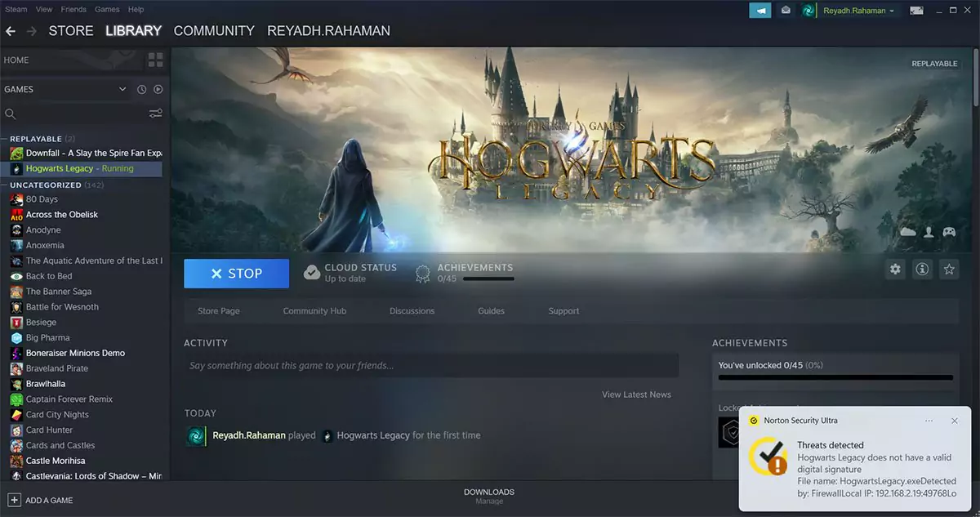This screenshot has height=517, width=980.
Task: Switch to collections grid view icon
Action: tap(155, 60)
